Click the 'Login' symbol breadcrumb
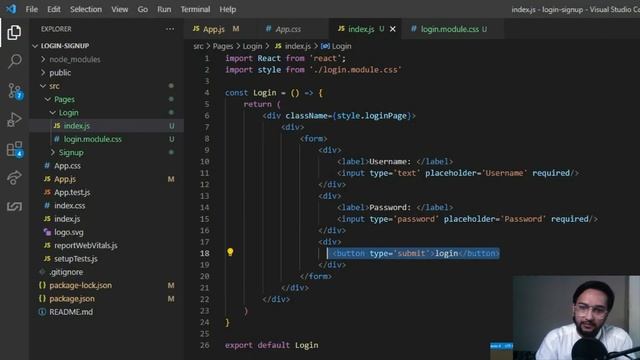This screenshot has height=360, width=640. point(341,46)
